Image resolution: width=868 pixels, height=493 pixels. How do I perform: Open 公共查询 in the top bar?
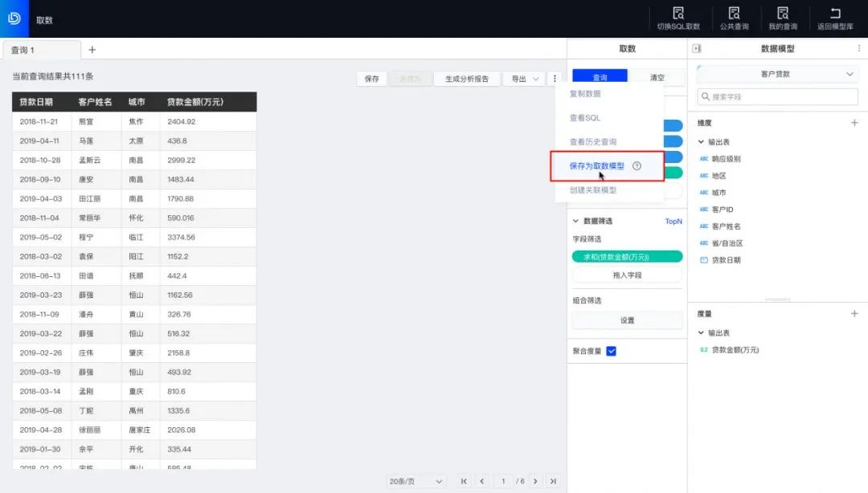(734, 18)
